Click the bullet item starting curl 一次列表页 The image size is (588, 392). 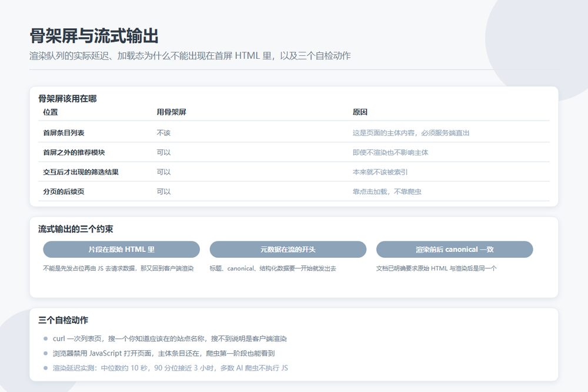pos(170,338)
